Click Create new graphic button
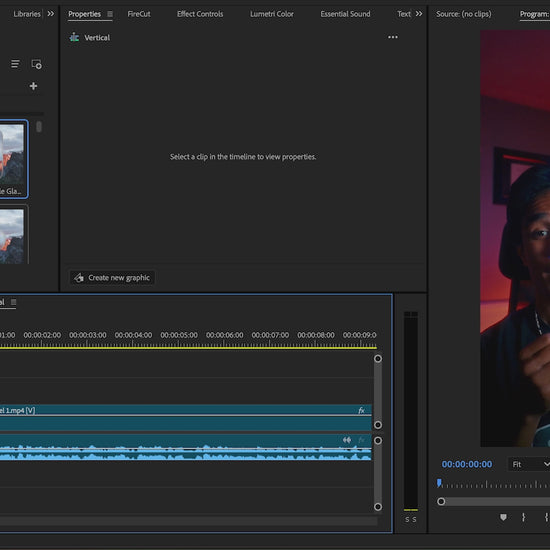Screen dimensions: 550x550 coord(112,278)
